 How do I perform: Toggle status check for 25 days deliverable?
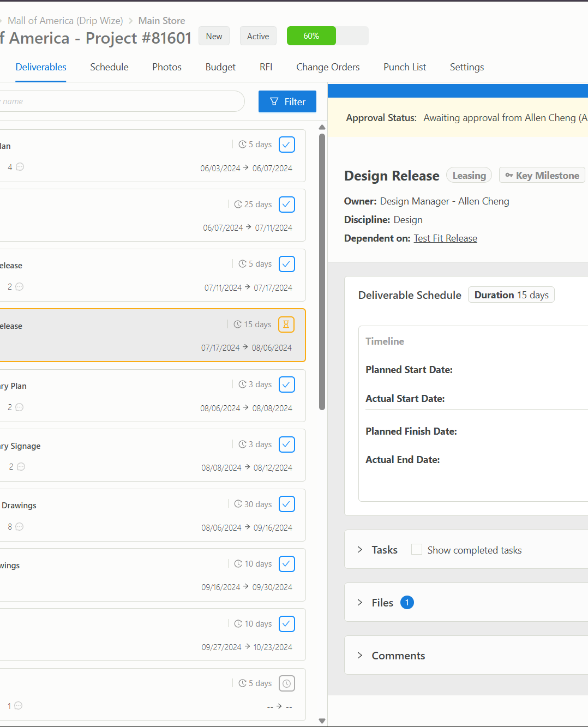287,205
